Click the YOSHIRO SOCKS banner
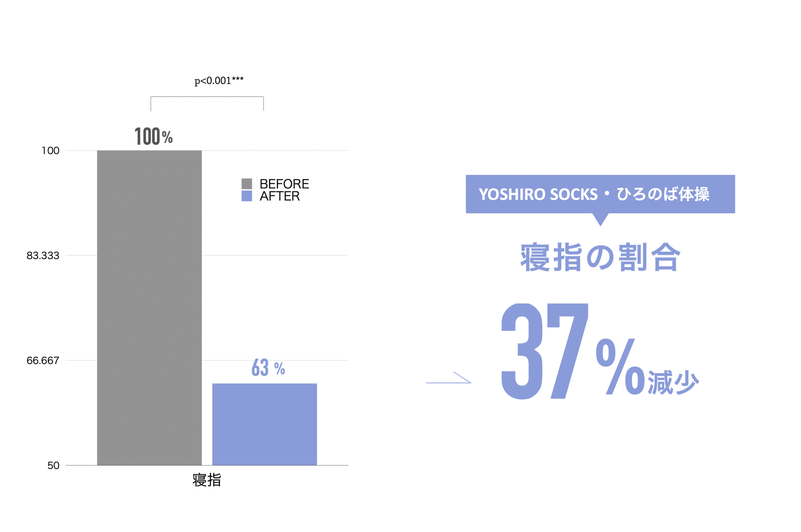Image resolution: width=801 pixels, height=532 pixels. click(600, 194)
